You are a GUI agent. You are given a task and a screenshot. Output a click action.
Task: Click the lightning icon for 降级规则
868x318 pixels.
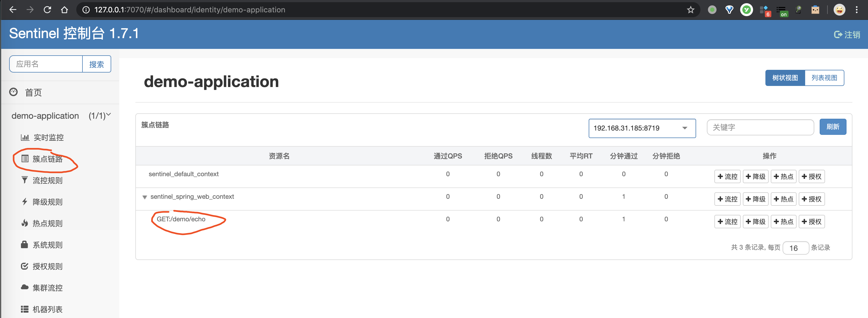click(x=24, y=201)
